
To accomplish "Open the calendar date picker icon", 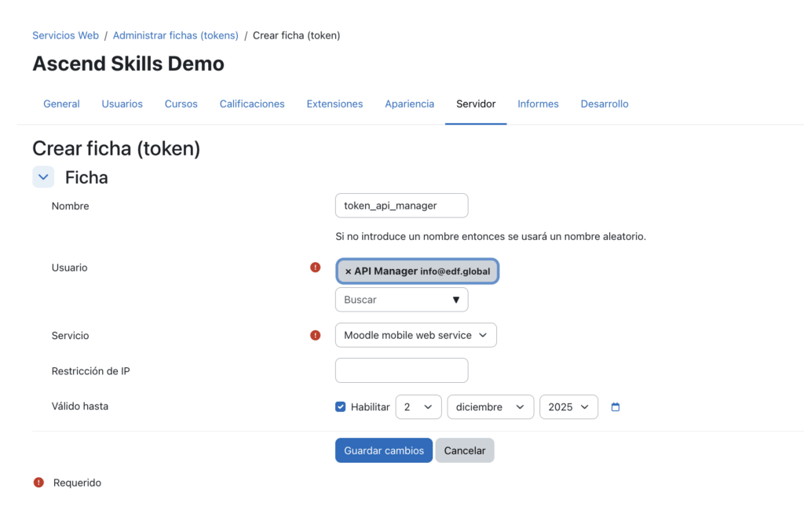I will (616, 406).
